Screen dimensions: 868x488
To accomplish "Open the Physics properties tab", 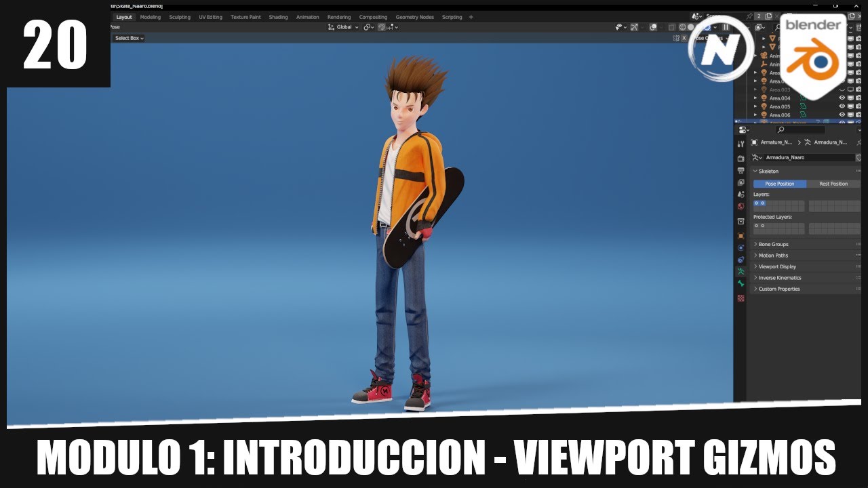I will [x=741, y=247].
